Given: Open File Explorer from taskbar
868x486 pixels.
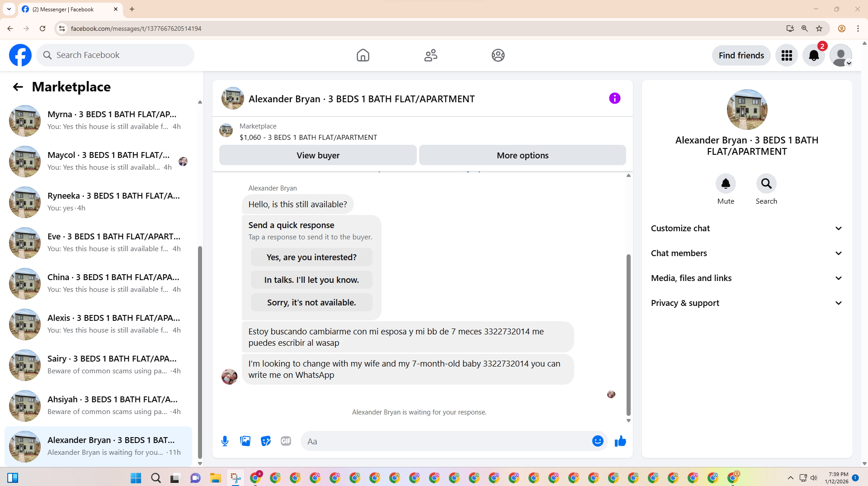Looking at the screenshot, I should (x=215, y=478).
